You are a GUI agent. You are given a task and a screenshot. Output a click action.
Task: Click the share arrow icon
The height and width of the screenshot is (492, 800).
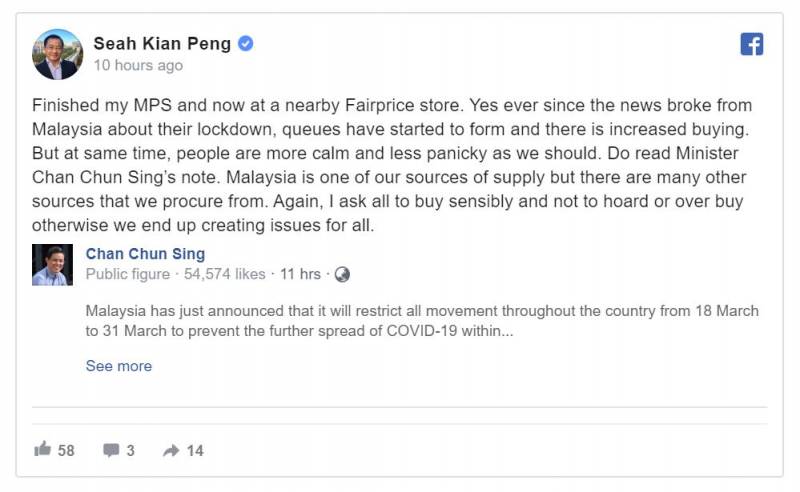[171, 450]
